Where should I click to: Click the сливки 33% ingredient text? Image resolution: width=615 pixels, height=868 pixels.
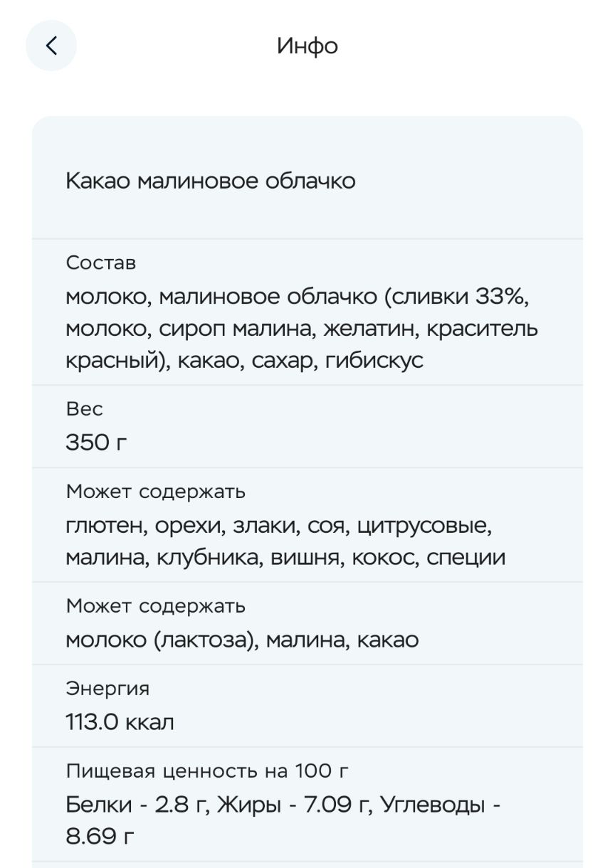(x=459, y=296)
